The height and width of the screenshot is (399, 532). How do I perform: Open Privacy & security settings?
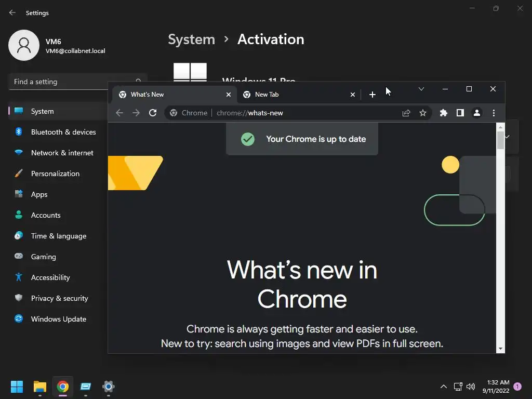[x=58, y=298]
